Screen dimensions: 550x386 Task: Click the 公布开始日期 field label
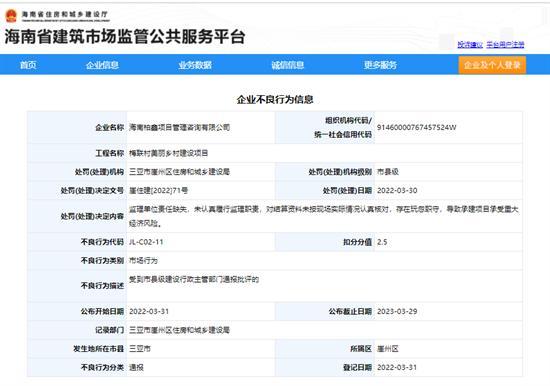(102, 311)
